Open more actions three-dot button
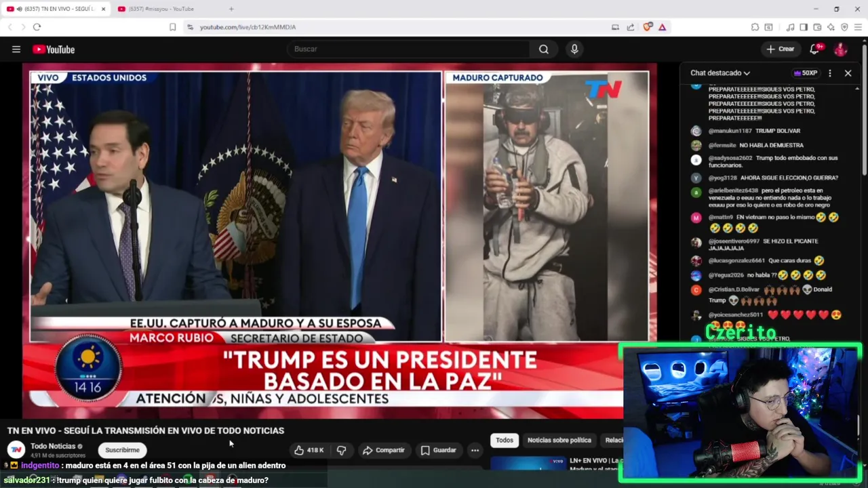Screen dimensions: 868x488 point(475,450)
